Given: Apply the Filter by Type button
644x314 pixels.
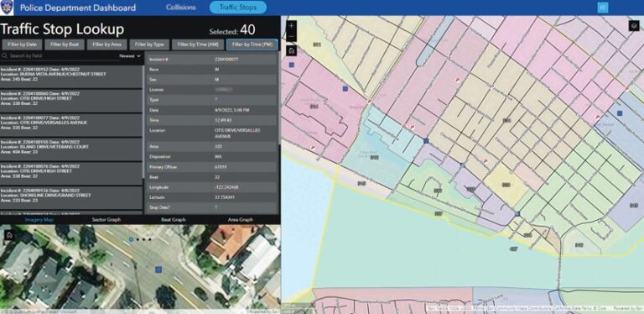Looking at the screenshot, I should [149, 44].
